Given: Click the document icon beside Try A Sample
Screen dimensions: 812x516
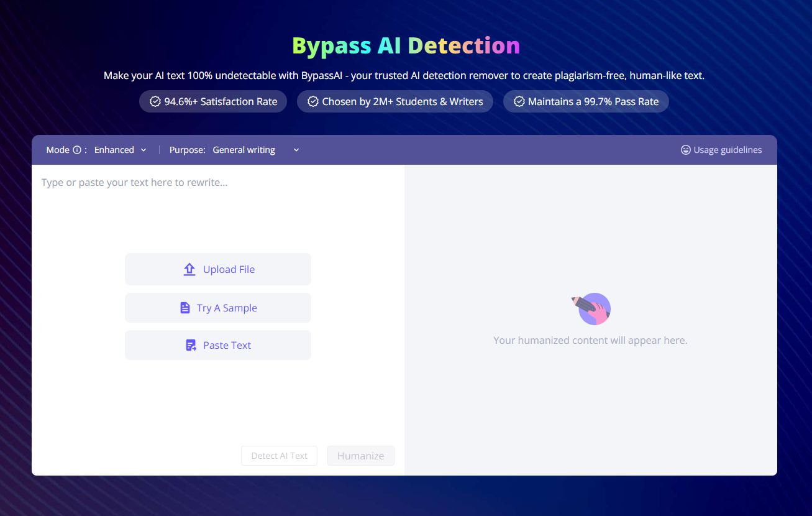Looking at the screenshot, I should (185, 308).
